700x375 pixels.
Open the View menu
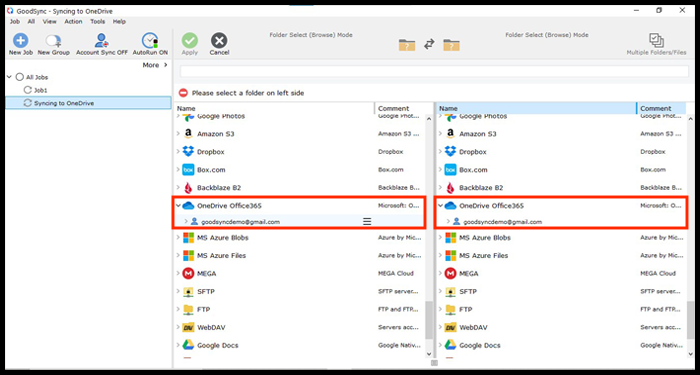pos(50,21)
